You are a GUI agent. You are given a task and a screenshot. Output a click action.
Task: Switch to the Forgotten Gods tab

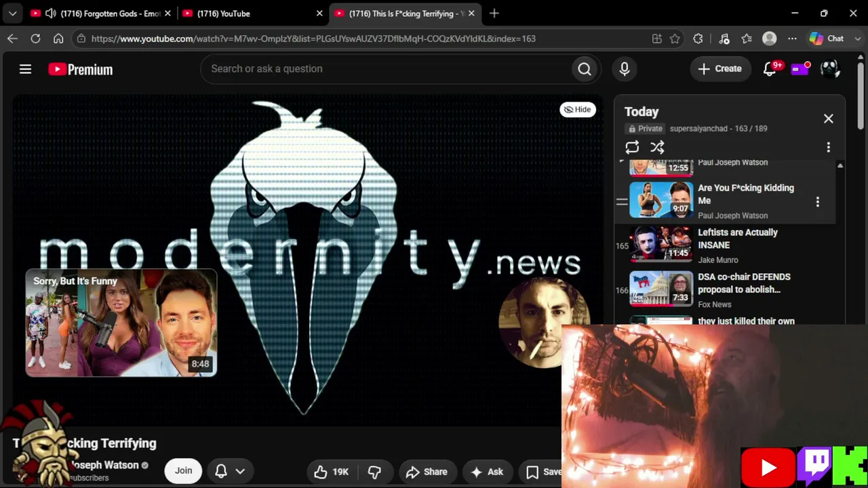tap(101, 14)
